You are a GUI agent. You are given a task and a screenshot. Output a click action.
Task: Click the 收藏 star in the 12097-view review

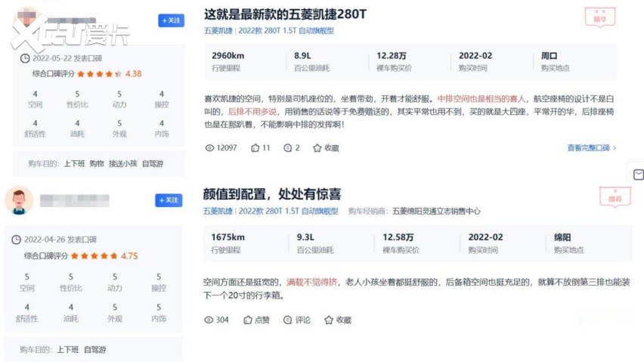tap(319, 148)
